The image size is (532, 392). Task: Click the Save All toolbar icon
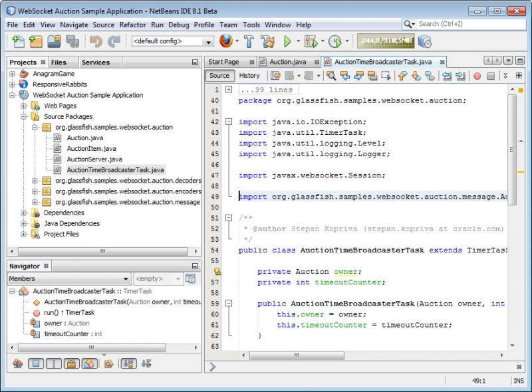point(72,41)
